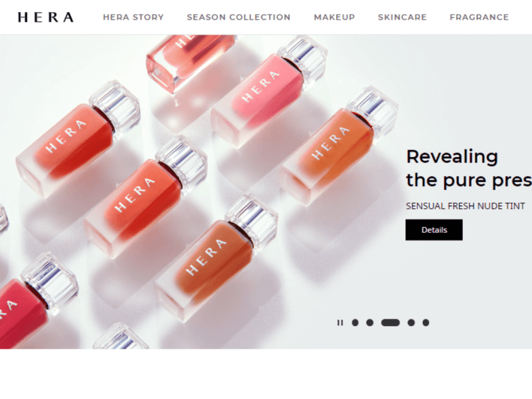Open the FRAGRANCE navigation item

pos(479,17)
